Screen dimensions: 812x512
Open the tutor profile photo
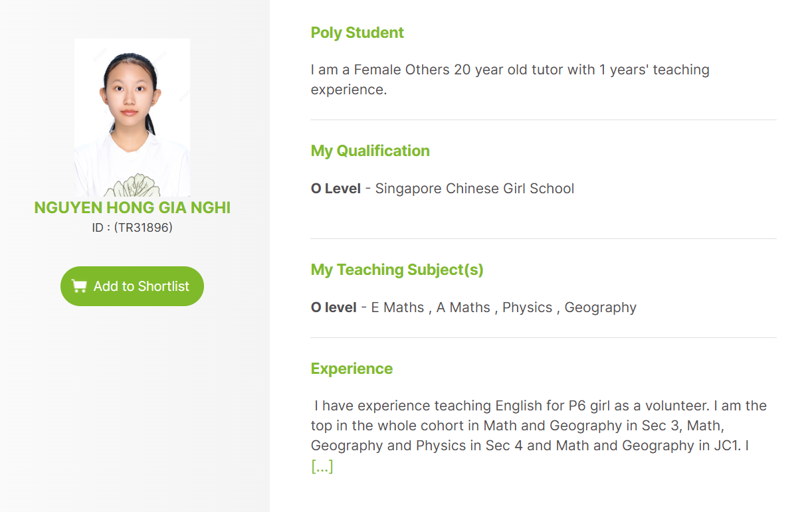coord(132,118)
